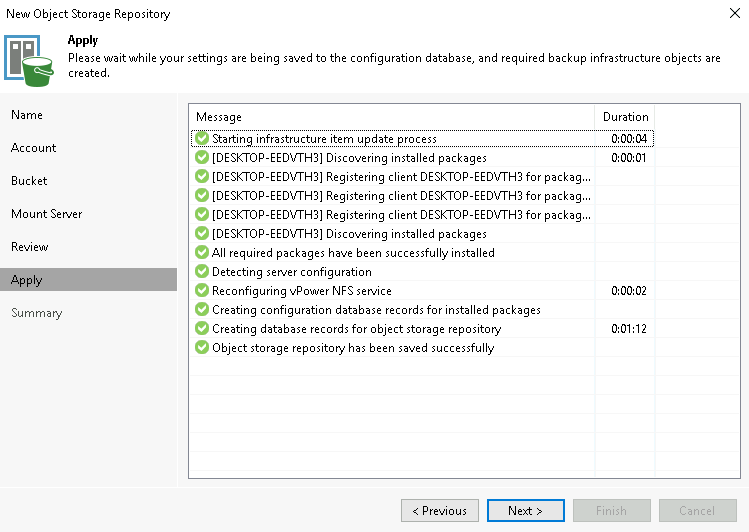Image resolution: width=749 pixels, height=532 pixels.
Task: Select the Bucket step in sidebar
Action: click(29, 181)
